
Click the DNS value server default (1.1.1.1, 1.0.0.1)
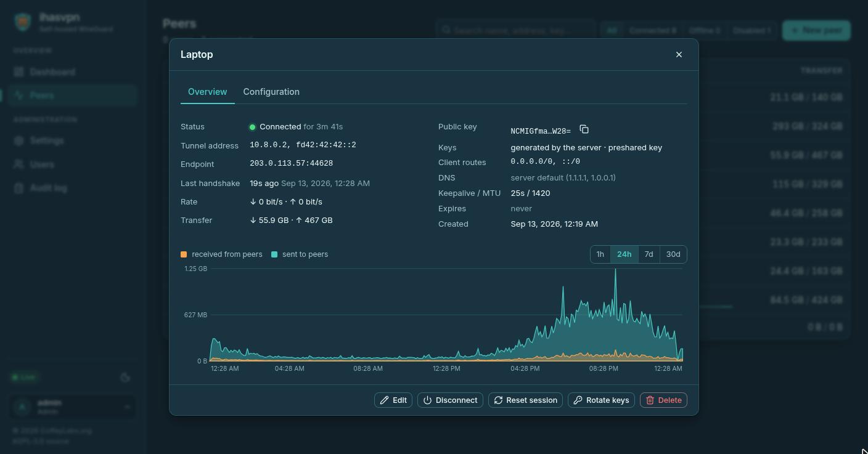point(563,177)
